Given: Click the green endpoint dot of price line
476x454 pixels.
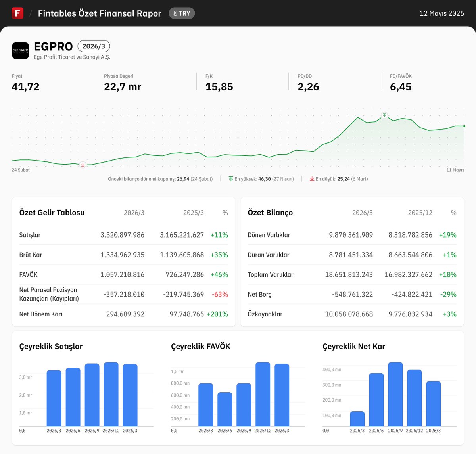Looking at the screenshot, I should pos(464,126).
